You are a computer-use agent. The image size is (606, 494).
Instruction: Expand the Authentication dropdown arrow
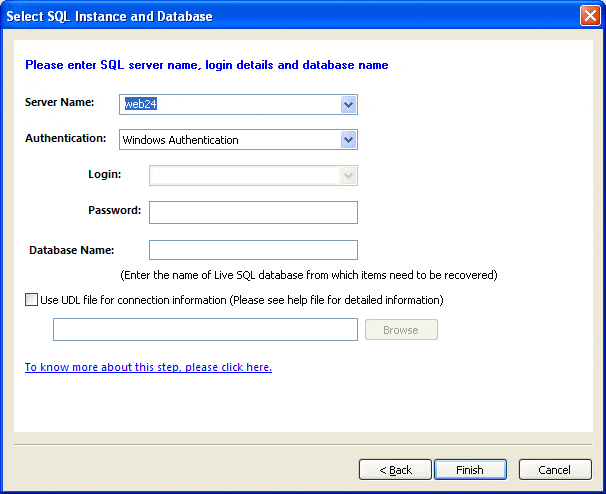coord(348,140)
